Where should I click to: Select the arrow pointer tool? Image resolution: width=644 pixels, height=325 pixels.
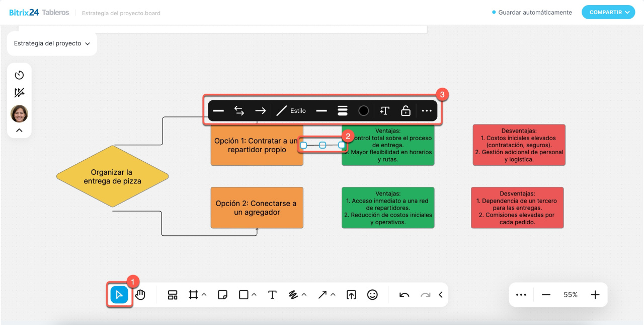[x=119, y=295]
